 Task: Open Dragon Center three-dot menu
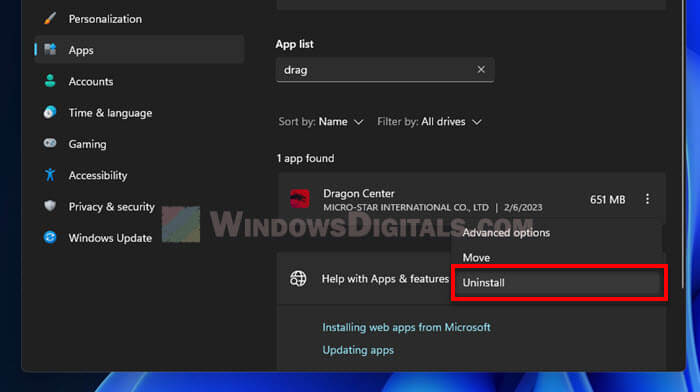tap(647, 199)
